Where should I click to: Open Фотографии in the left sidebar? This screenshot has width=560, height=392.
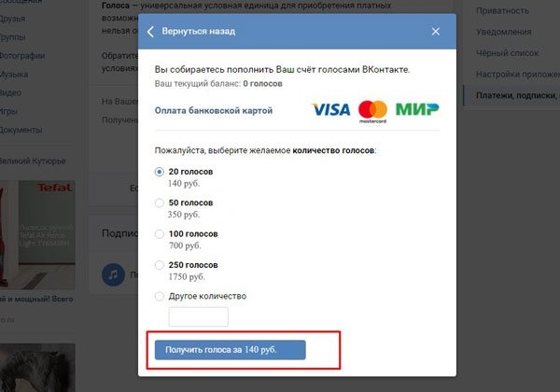pyautogui.click(x=21, y=56)
